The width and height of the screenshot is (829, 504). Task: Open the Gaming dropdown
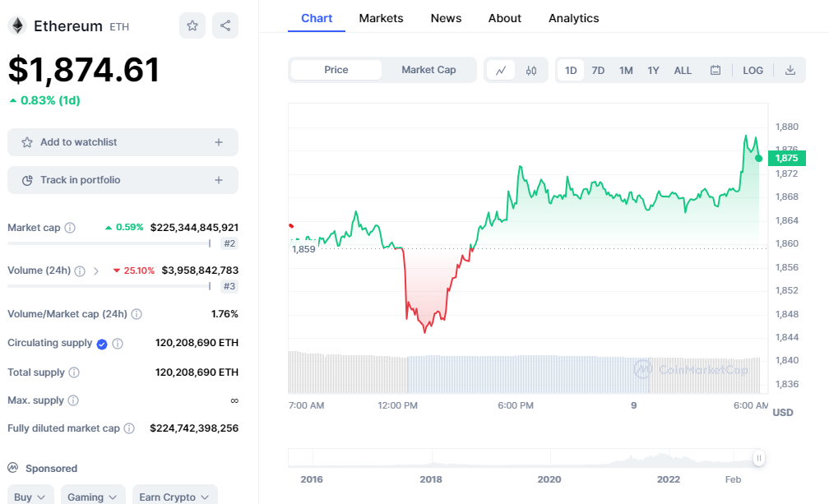[92, 495]
